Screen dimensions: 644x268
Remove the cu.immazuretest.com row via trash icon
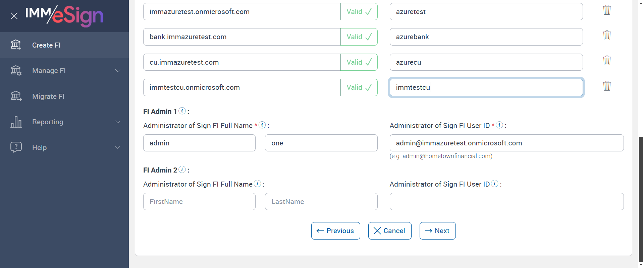[x=607, y=61]
